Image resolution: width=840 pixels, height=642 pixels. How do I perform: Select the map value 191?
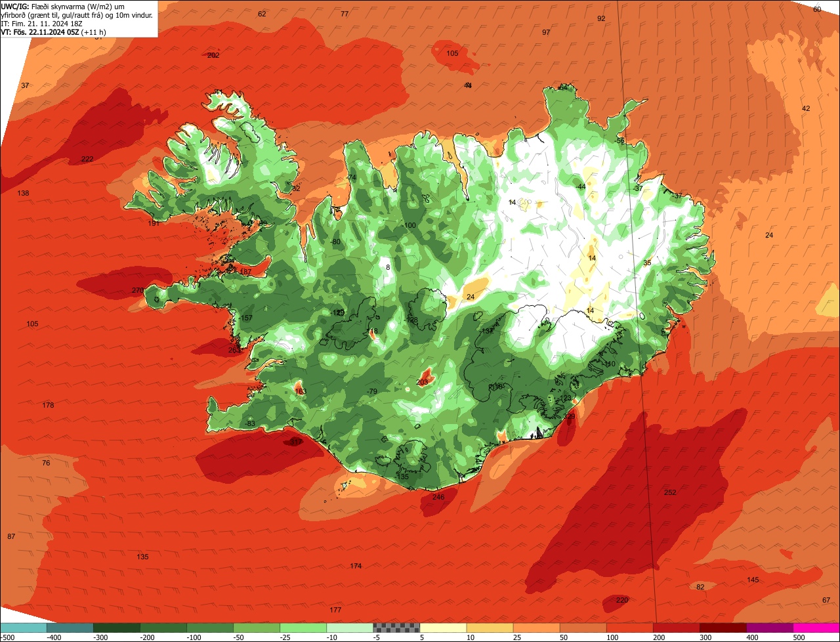[x=154, y=223]
